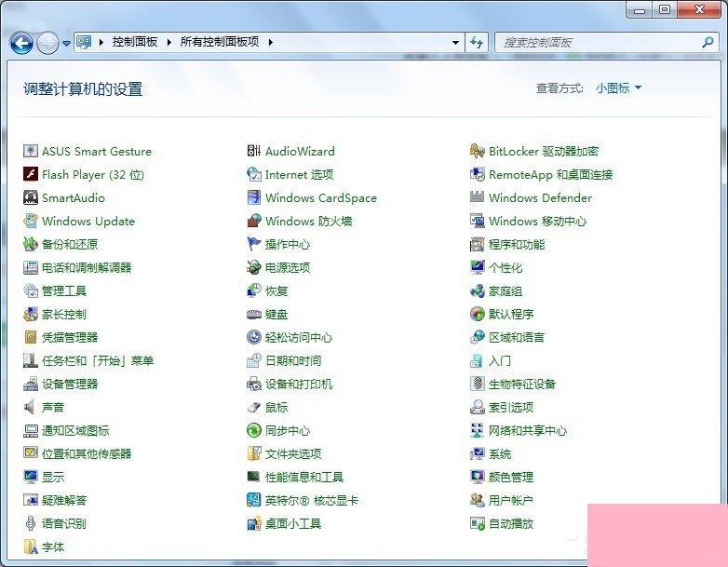Refresh the control panel address bar
The width and height of the screenshot is (728, 567).
(x=477, y=42)
